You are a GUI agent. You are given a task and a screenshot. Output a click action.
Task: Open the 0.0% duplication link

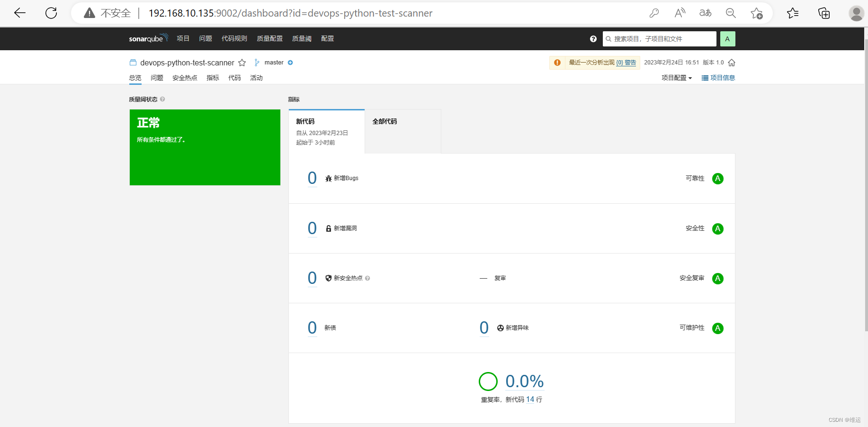tap(525, 382)
